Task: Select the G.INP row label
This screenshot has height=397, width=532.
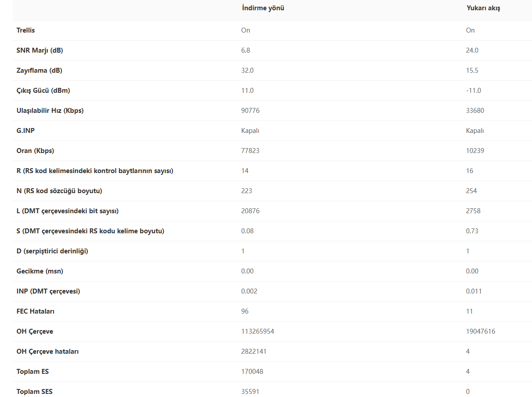Action: (x=25, y=130)
